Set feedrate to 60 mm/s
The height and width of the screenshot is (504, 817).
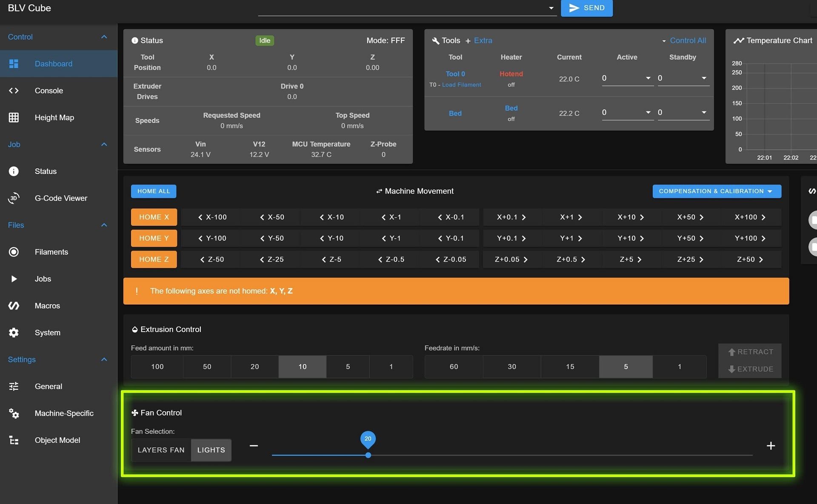(x=454, y=367)
